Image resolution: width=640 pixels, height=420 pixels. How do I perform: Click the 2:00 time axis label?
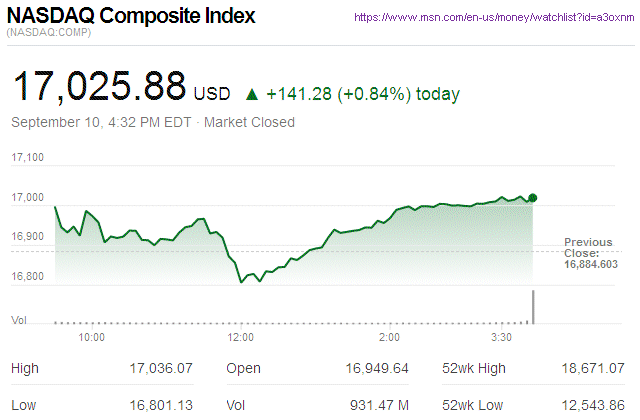coord(389,338)
